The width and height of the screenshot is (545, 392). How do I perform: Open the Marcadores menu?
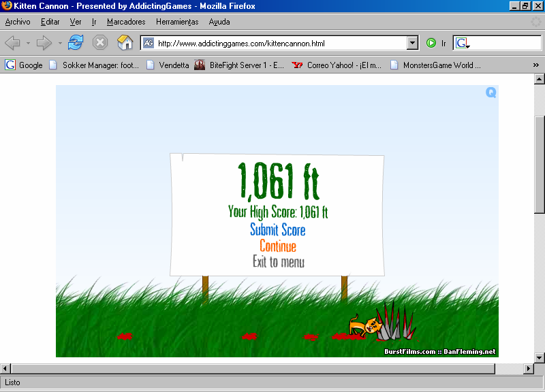coord(126,22)
